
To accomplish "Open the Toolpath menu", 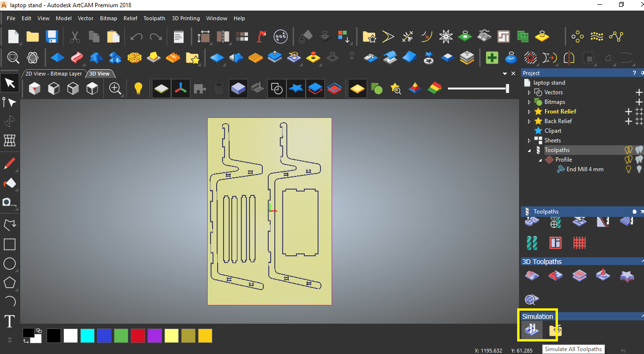I will coord(154,18).
